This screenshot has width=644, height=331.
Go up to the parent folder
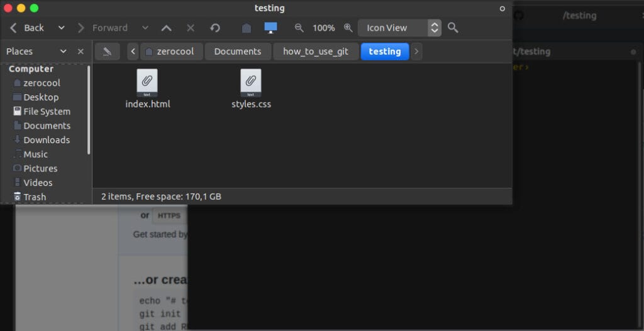(166, 28)
